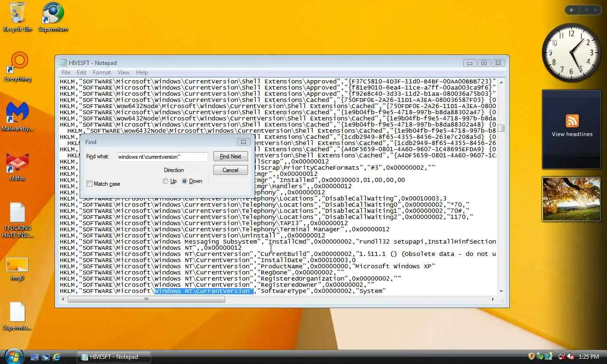Viewport: 607px width, 364px height.
Task: Click the Security Center shield tray icon
Action: pyautogui.click(x=532, y=356)
